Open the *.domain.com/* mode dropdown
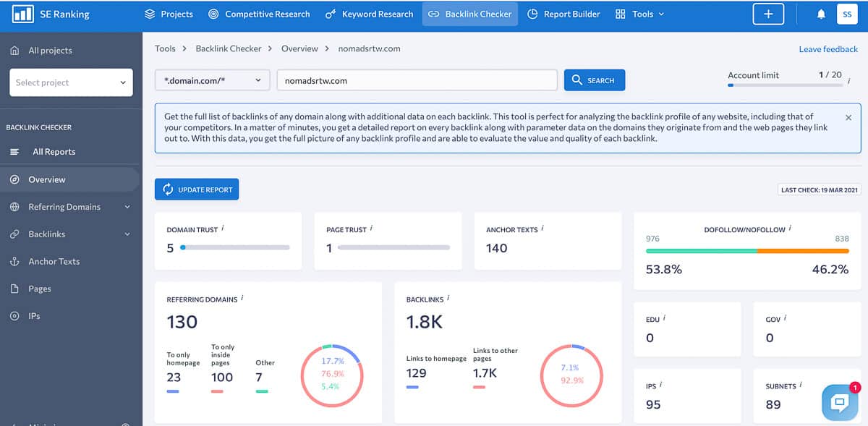 (211, 81)
